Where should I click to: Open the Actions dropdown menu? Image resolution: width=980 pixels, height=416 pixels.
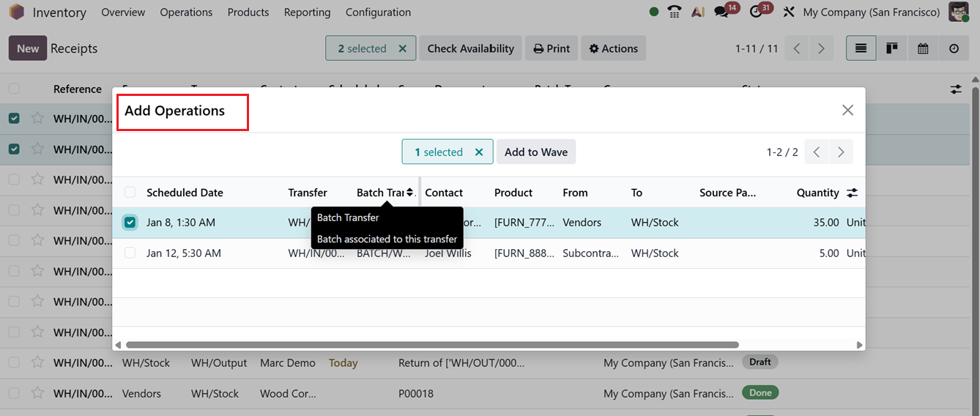614,48
